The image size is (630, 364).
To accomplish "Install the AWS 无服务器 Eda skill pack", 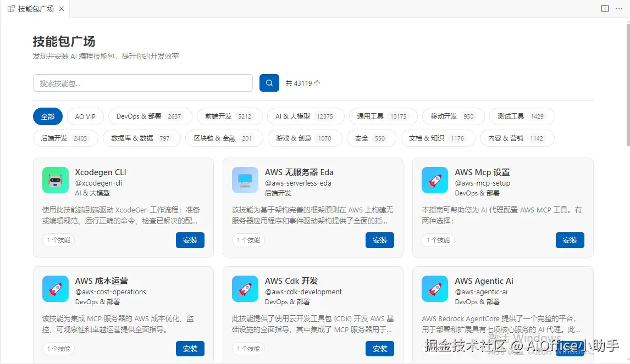I will [x=380, y=240].
